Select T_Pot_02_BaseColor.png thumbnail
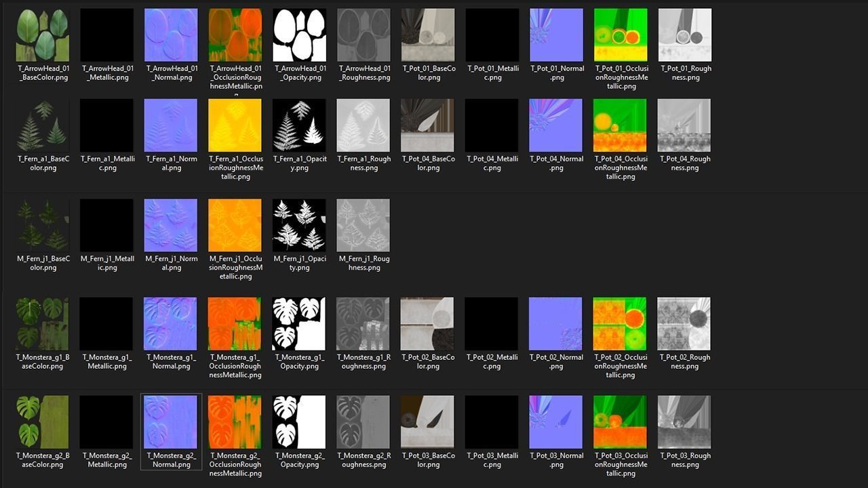The width and height of the screenshot is (868, 488). [x=428, y=324]
